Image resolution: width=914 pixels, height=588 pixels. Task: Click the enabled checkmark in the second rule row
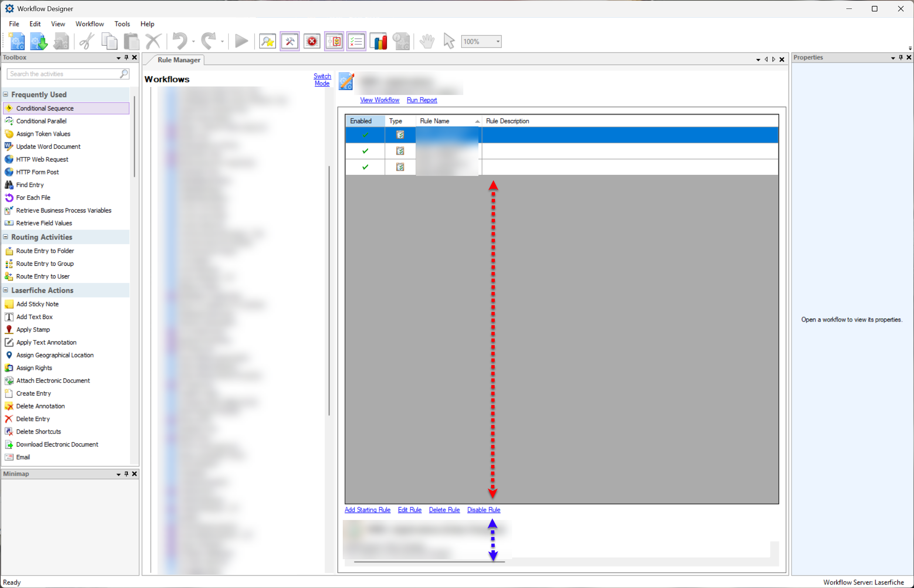[365, 151]
